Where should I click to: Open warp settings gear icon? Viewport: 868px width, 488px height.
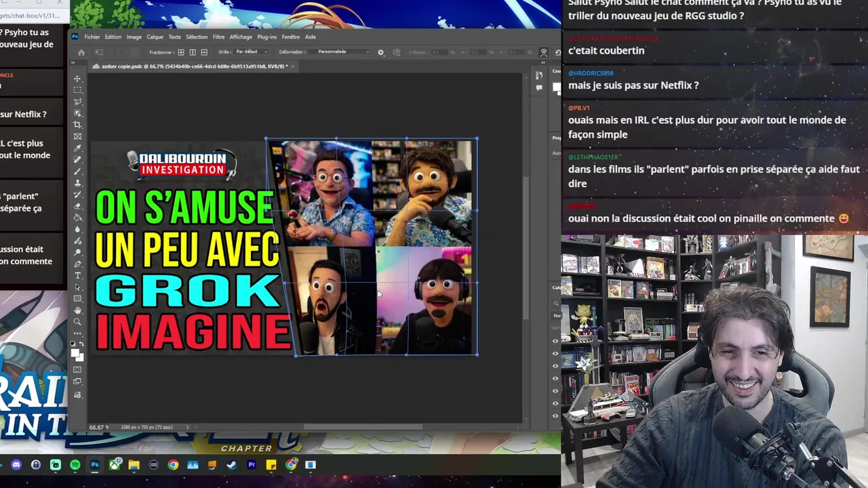coord(380,52)
